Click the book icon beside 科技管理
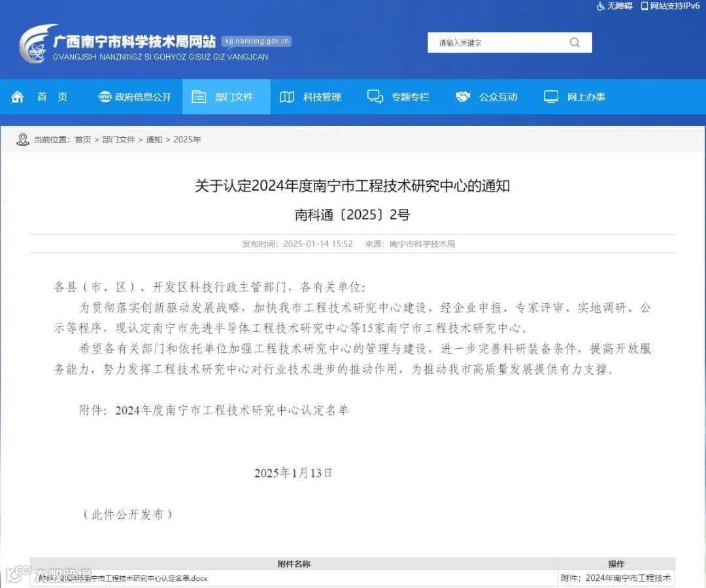Image resolution: width=706 pixels, height=588 pixels. 287,97
